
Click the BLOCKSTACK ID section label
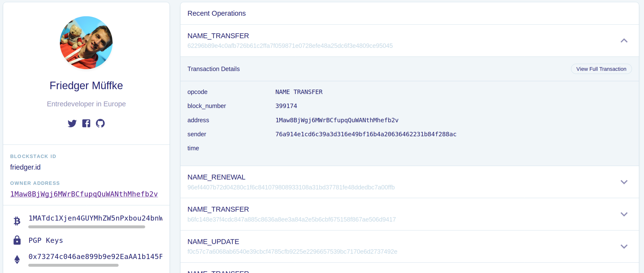pos(33,156)
